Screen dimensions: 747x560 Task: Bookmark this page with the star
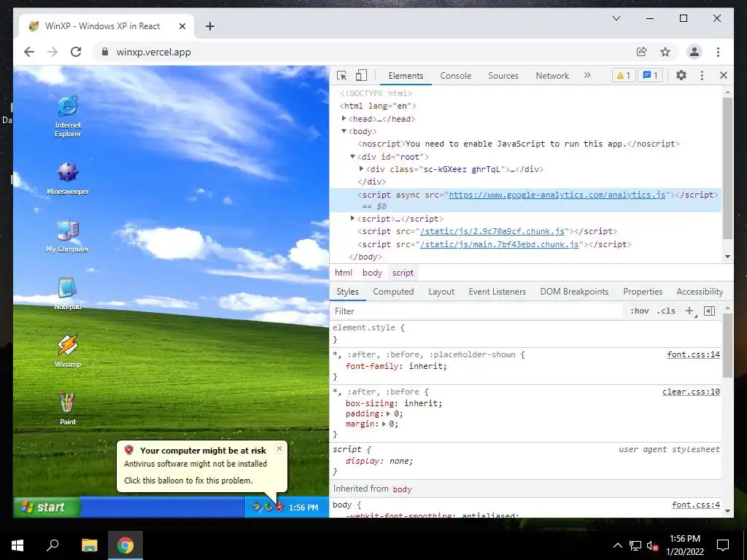pos(665,52)
